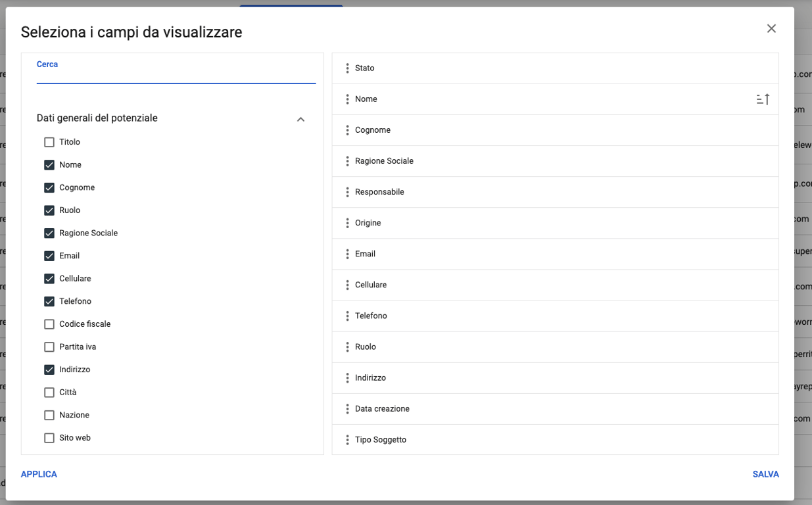Close the field selection dialog
The height and width of the screenshot is (505, 812).
point(771,28)
